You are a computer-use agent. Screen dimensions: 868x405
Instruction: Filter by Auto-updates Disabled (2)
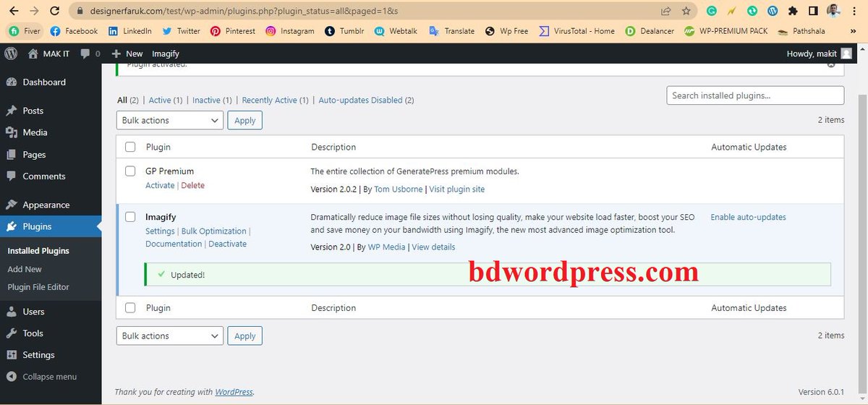click(366, 101)
